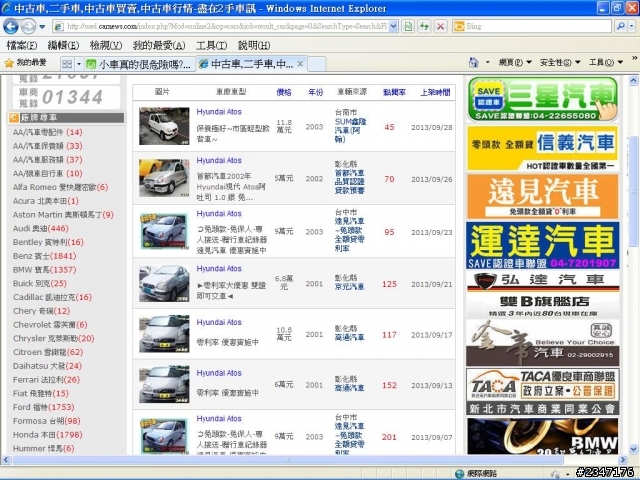Click the 運達汽車 blue banner ad

click(x=542, y=245)
